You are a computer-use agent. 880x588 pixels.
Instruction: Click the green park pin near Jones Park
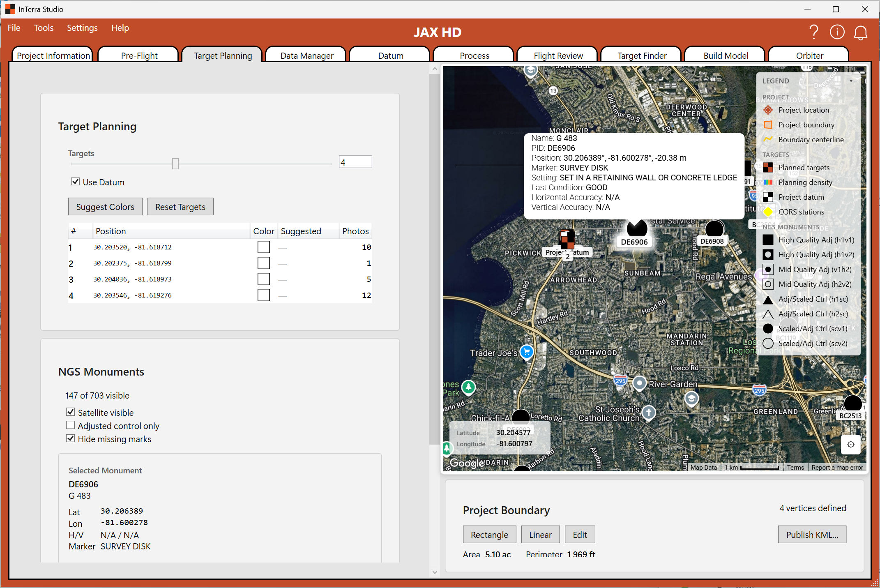click(468, 387)
